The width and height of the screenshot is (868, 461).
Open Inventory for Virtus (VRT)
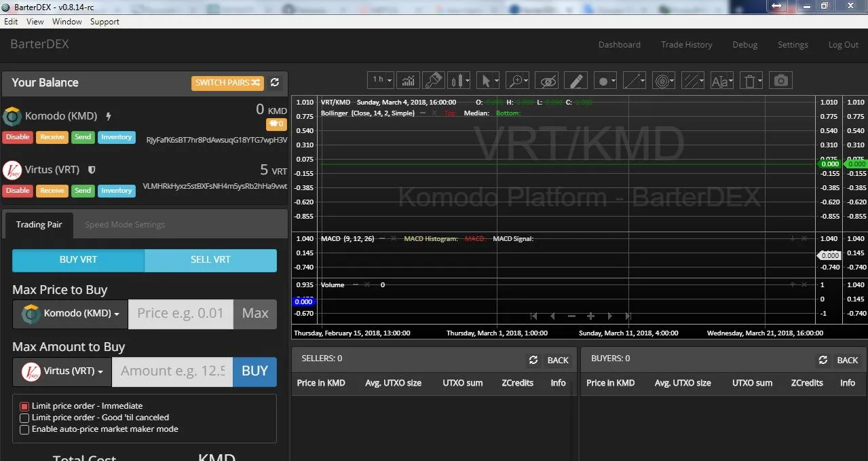[117, 191]
